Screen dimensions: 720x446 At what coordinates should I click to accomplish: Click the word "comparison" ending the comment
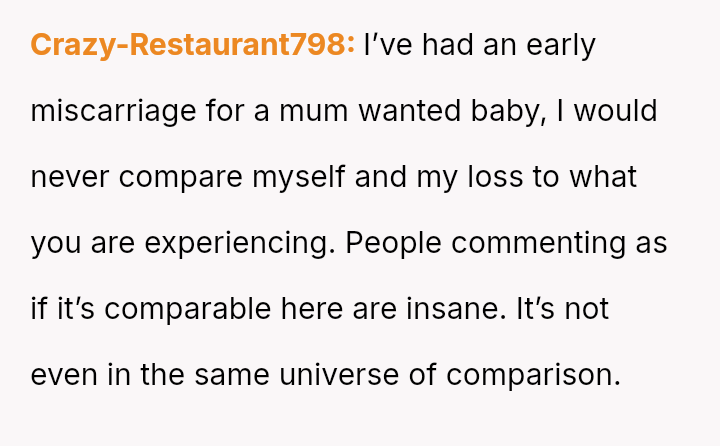tap(533, 376)
